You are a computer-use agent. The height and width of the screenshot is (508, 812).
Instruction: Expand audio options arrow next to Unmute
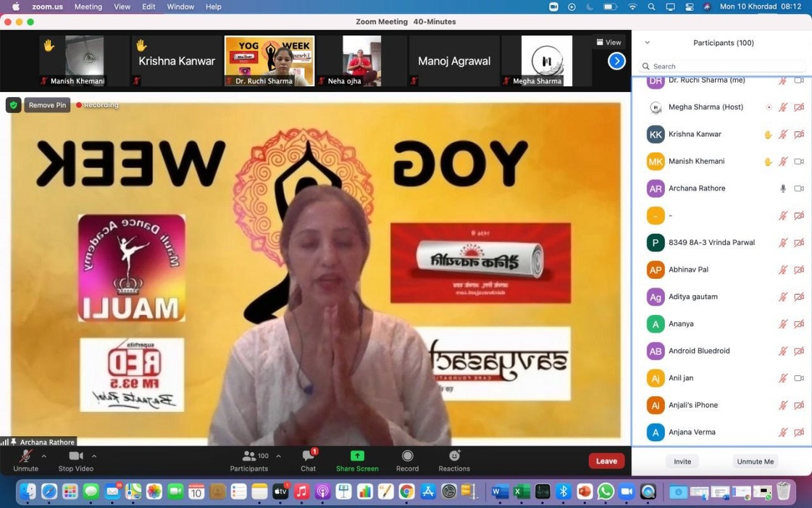click(x=43, y=456)
